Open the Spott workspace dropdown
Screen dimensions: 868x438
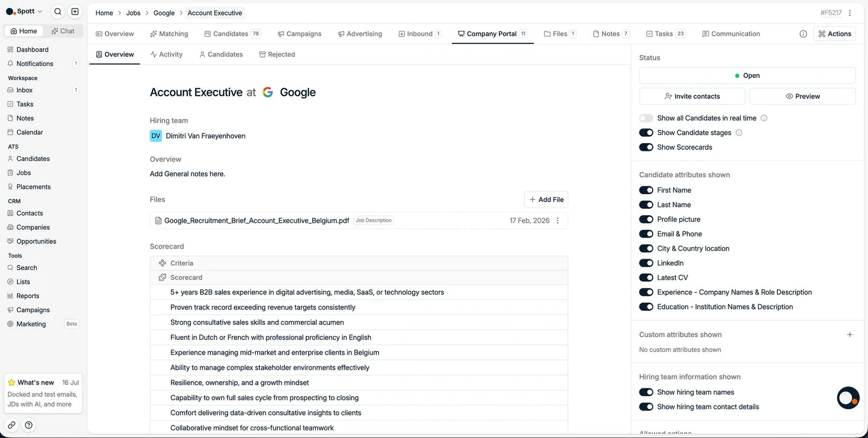(x=24, y=11)
